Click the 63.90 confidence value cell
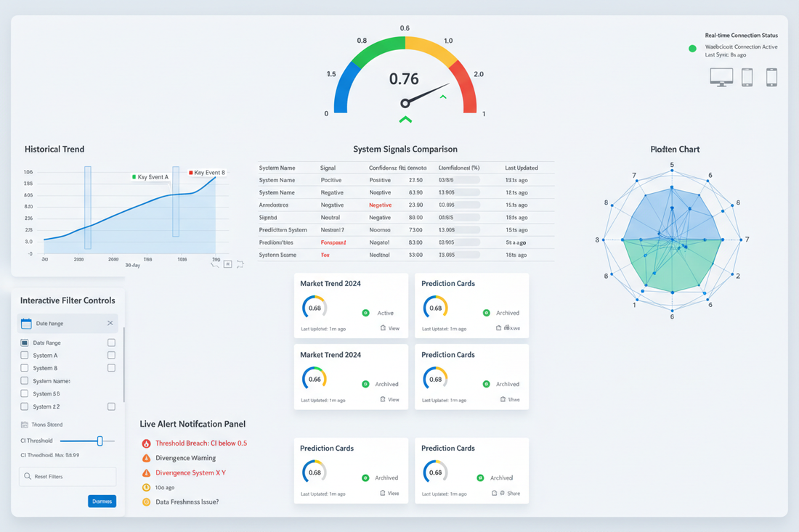The width and height of the screenshot is (799, 532). (x=415, y=192)
